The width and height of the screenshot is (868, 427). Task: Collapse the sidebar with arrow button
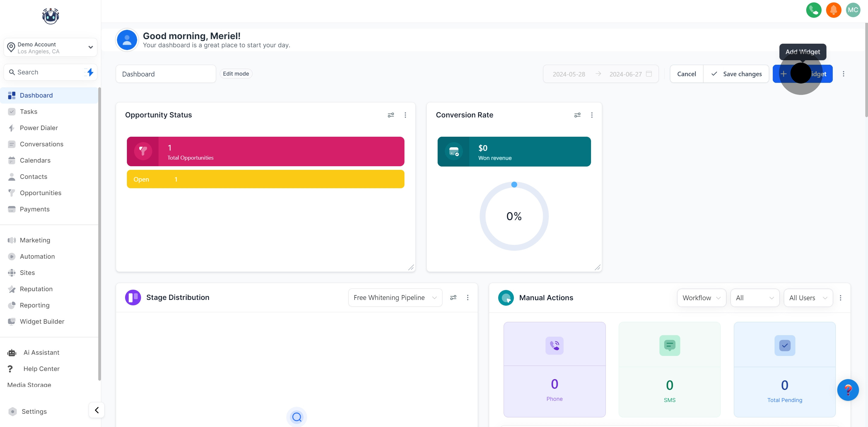(x=97, y=410)
